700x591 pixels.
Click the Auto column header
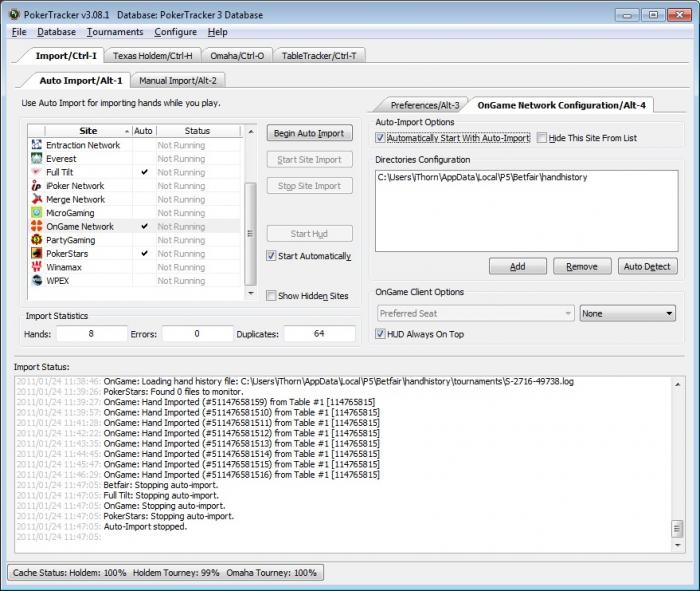pos(143,131)
